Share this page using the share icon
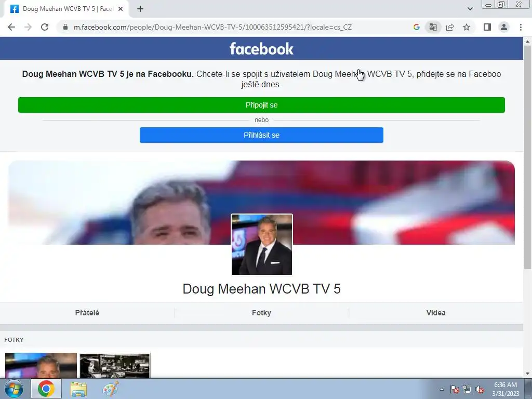Viewport: 532px width, 399px height. coord(450,27)
